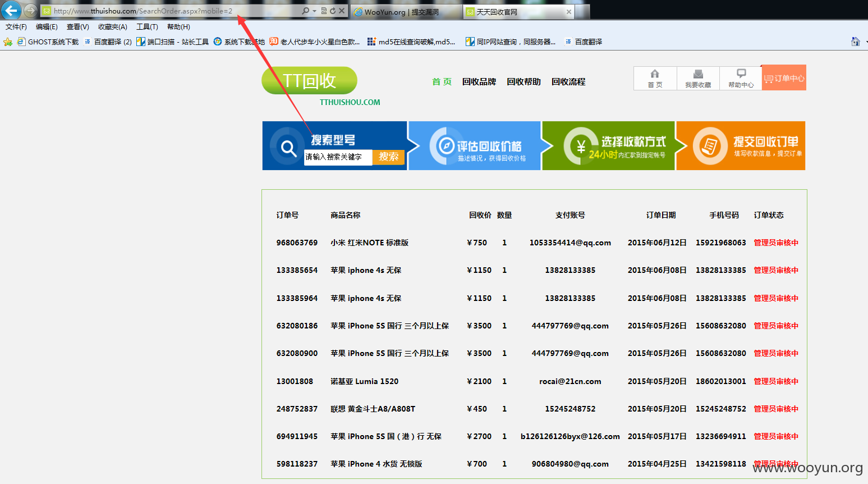
Task: Go back with the browser back arrow
Action: tap(11, 10)
